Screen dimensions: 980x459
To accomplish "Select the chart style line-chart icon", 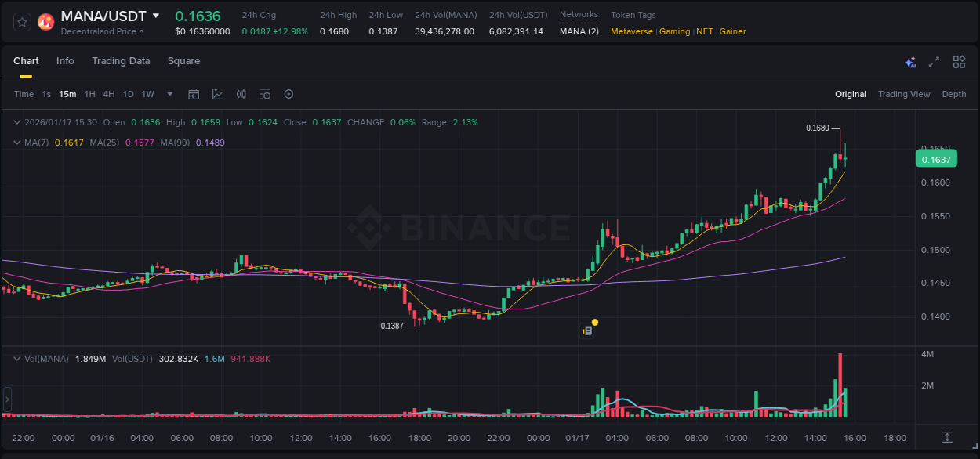I will [217, 94].
